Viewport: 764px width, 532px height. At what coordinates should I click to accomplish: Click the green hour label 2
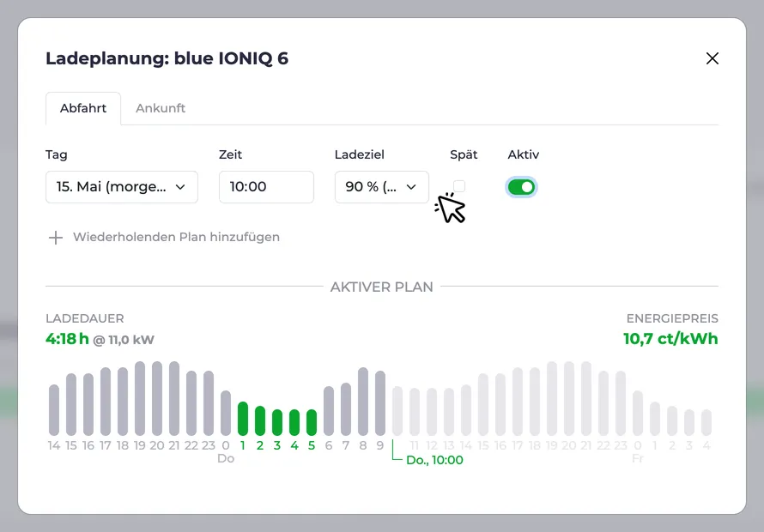260,445
